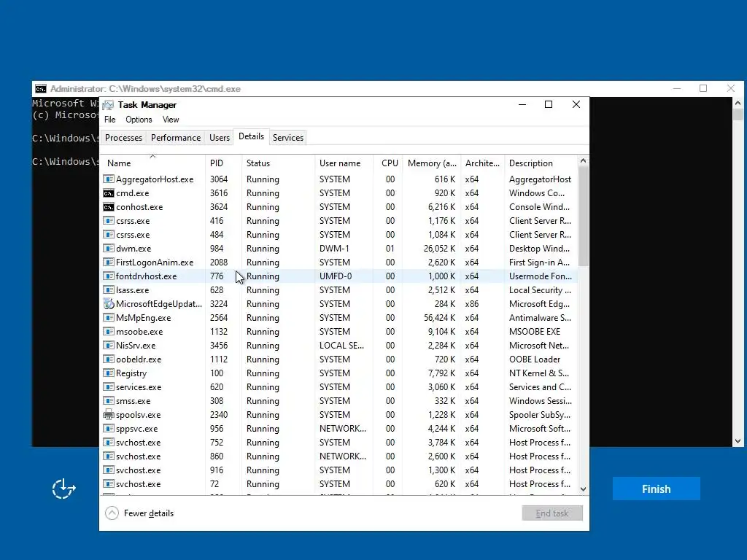The height and width of the screenshot is (560, 747).
Task: Click the AggregatorHost.exe process icon
Action: (x=109, y=179)
